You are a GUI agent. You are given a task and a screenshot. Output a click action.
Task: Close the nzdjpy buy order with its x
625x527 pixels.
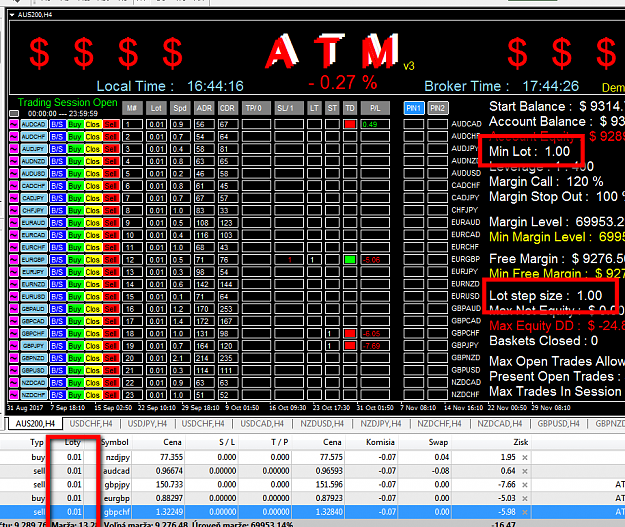(525, 458)
